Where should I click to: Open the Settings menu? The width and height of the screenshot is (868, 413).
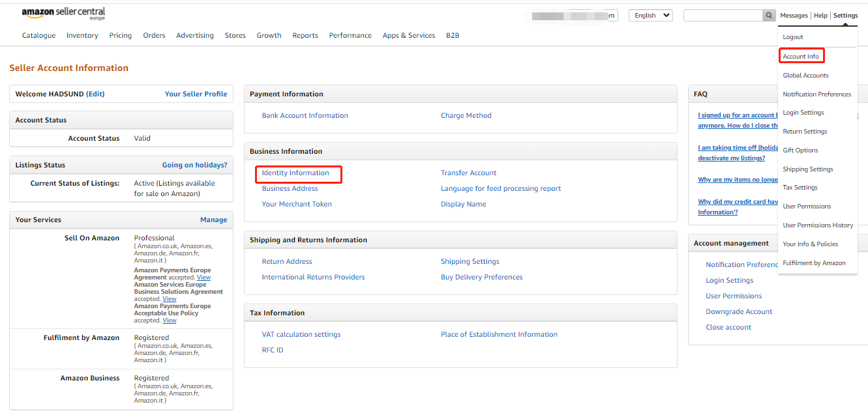pos(845,16)
